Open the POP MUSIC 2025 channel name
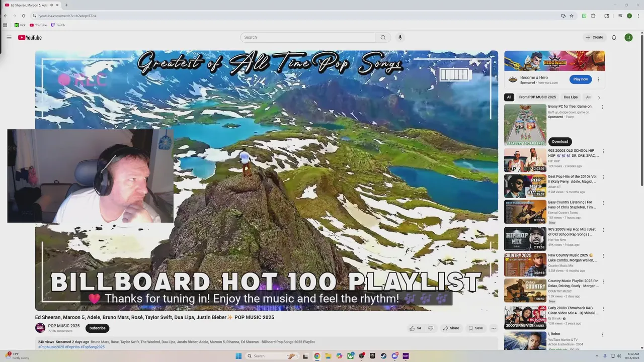644x362 pixels. coord(64,326)
